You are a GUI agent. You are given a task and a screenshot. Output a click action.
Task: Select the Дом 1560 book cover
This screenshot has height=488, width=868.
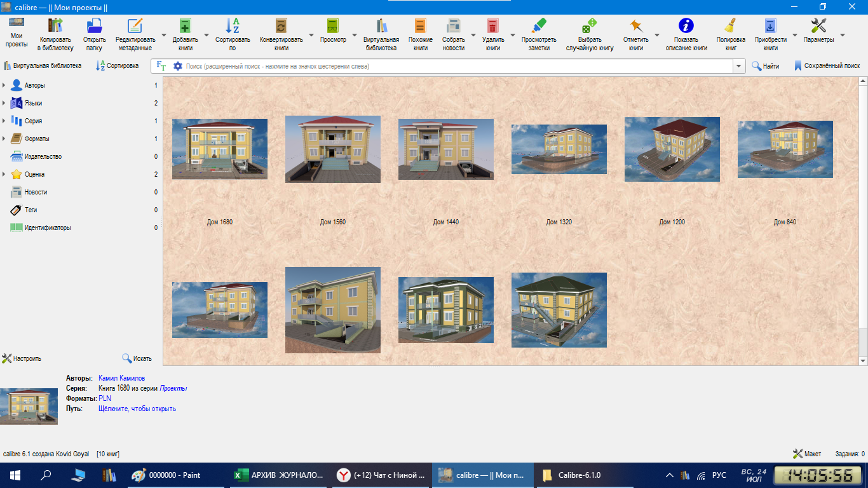click(333, 149)
